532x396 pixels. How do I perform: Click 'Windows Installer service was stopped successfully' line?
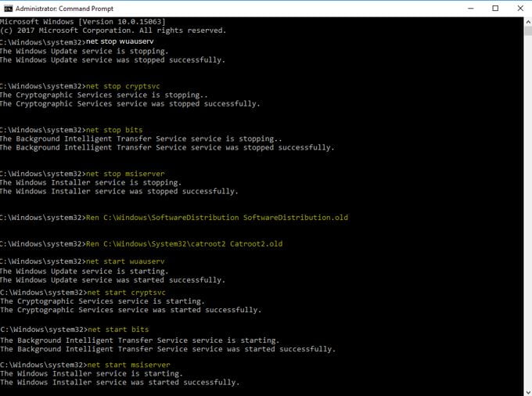[x=119, y=192]
